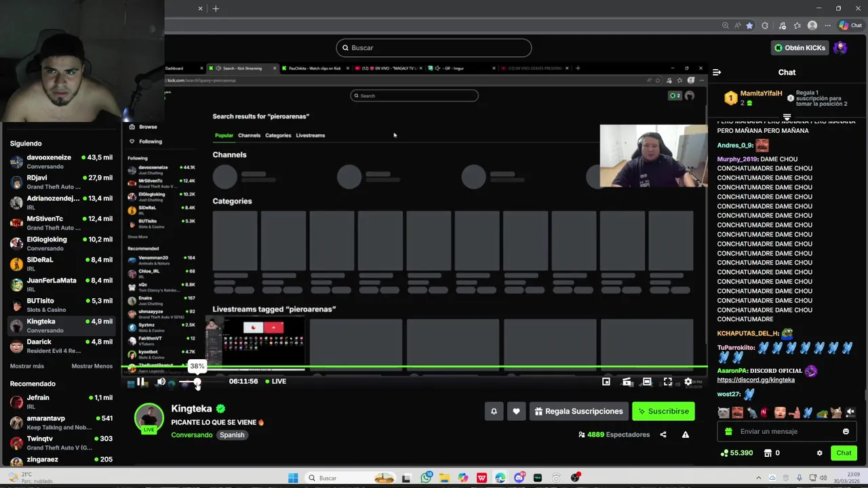
Task: Click Regala Suscripciones button
Action: point(578,411)
